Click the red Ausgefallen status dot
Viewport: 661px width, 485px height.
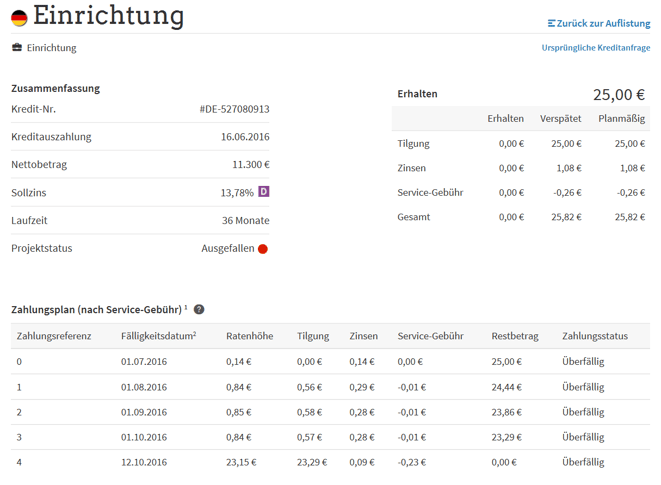coord(263,249)
